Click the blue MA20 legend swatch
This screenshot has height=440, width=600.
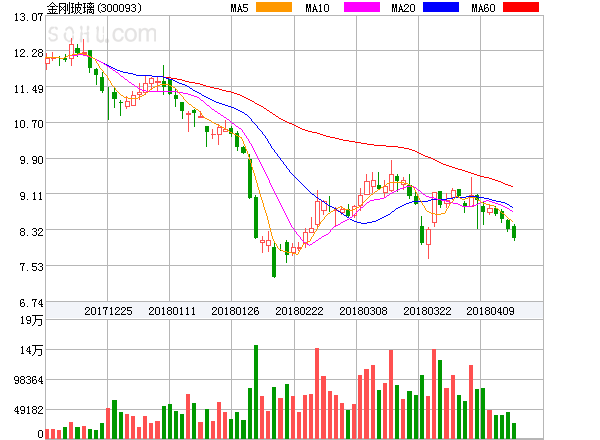pyautogui.click(x=441, y=7)
